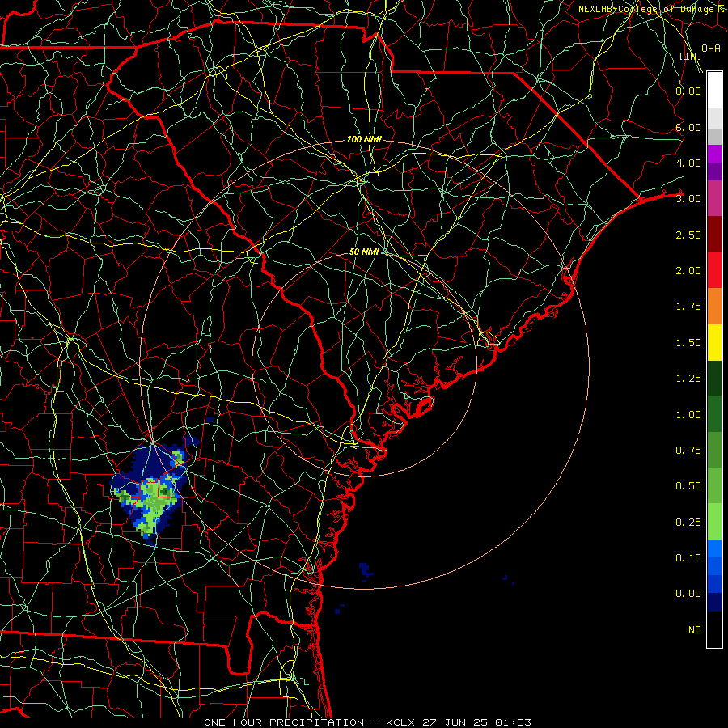Click the red 2.00 inch legend swatch

coord(714,270)
